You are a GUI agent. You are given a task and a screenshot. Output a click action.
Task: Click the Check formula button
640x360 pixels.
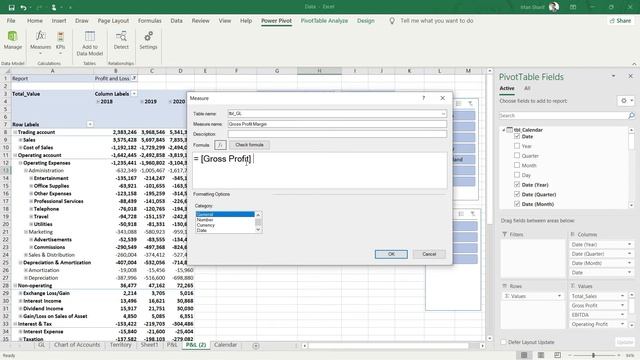pyautogui.click(x=249, y=145)
